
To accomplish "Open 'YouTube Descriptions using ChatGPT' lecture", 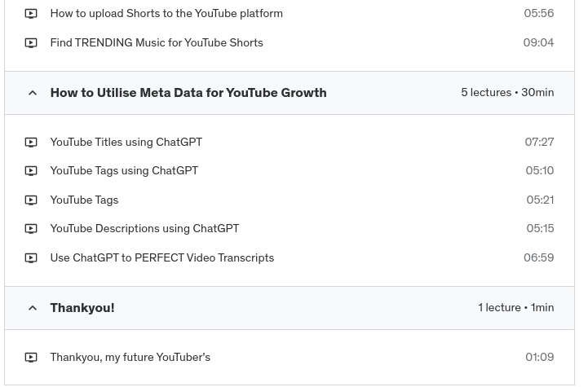I will tap(144, 229).
